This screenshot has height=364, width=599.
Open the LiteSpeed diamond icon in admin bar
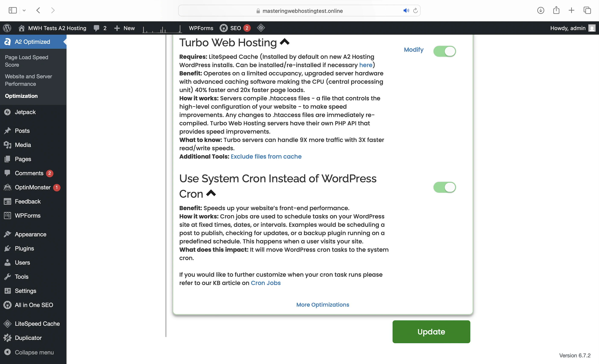point(261,28)
